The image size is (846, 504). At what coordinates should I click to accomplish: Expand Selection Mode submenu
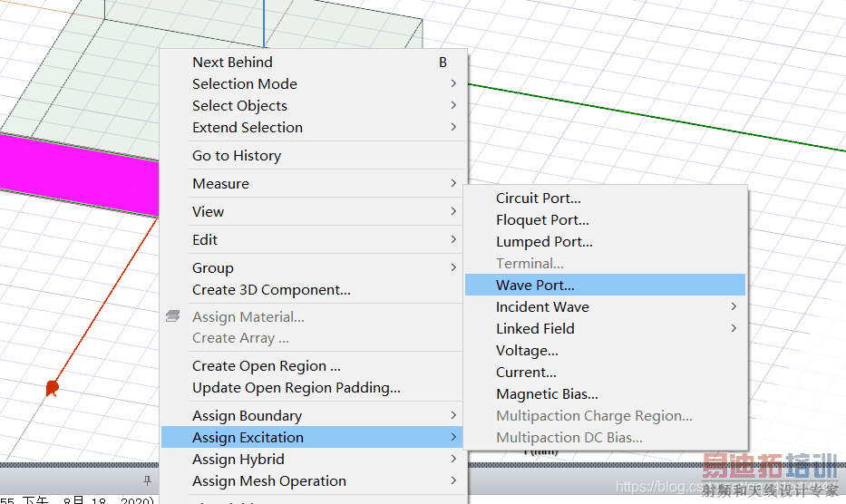tap(245, 83)
